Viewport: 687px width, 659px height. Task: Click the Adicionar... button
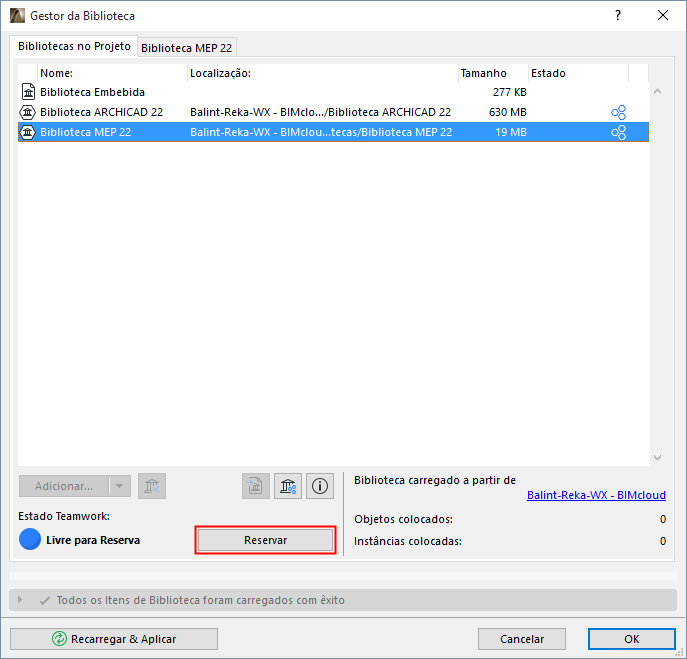coord(64,486)
